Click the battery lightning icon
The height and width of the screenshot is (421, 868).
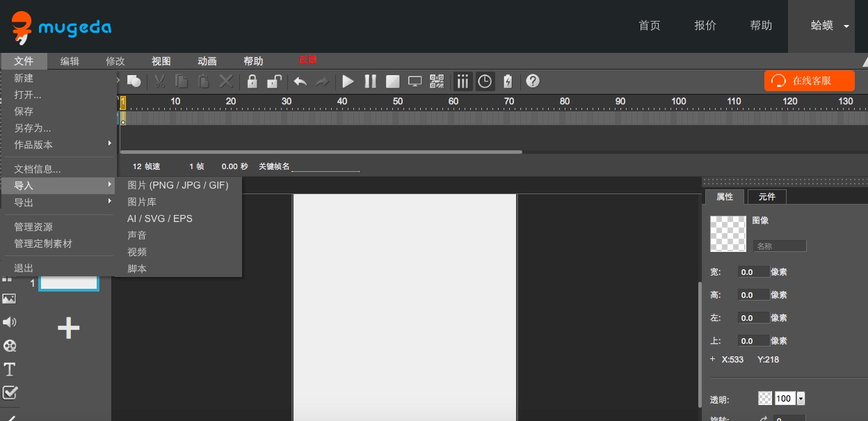pos(508,81)
